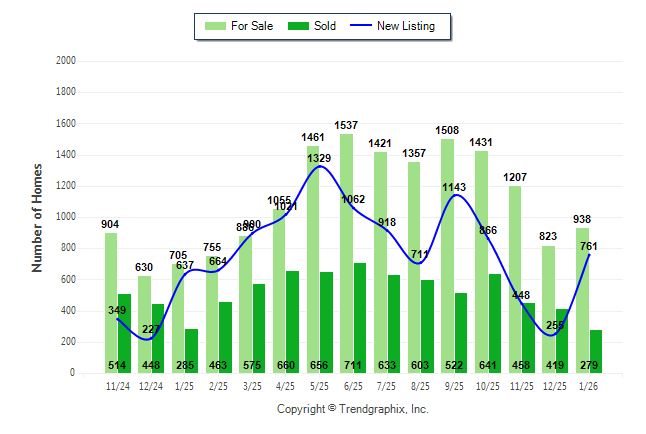This screenshot has height=434, width=646.
Task: Click the 5/25 New Listing peak labeled 1329
Action: [319, 166]
